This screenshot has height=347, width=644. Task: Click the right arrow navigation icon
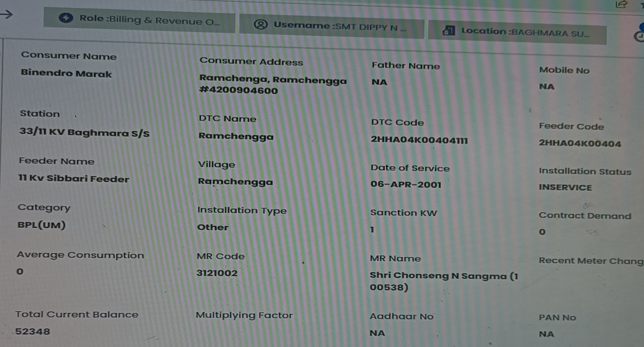point(7,14)
